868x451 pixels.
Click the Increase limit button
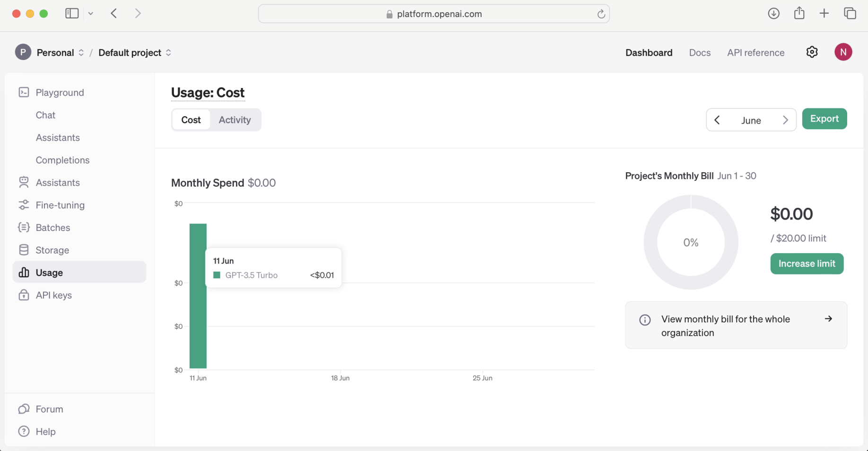[807, 264]
